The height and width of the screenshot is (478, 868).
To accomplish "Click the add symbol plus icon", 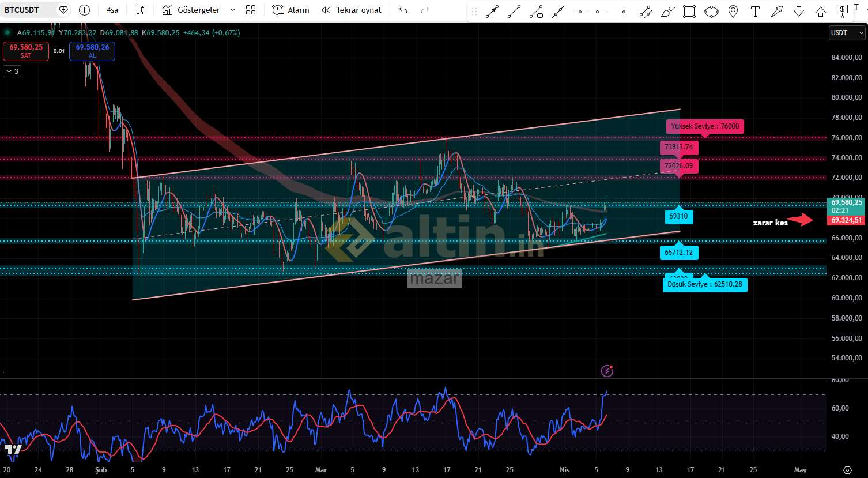I will 84,10.
